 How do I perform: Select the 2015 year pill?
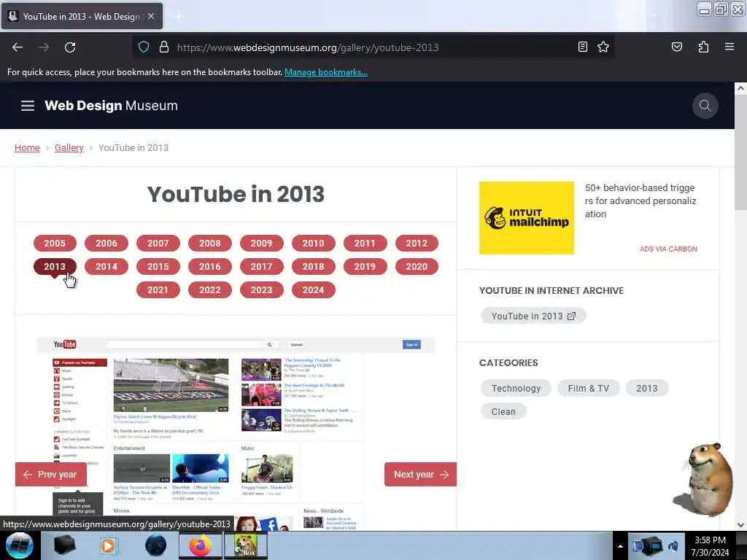[x=158, y=267]
